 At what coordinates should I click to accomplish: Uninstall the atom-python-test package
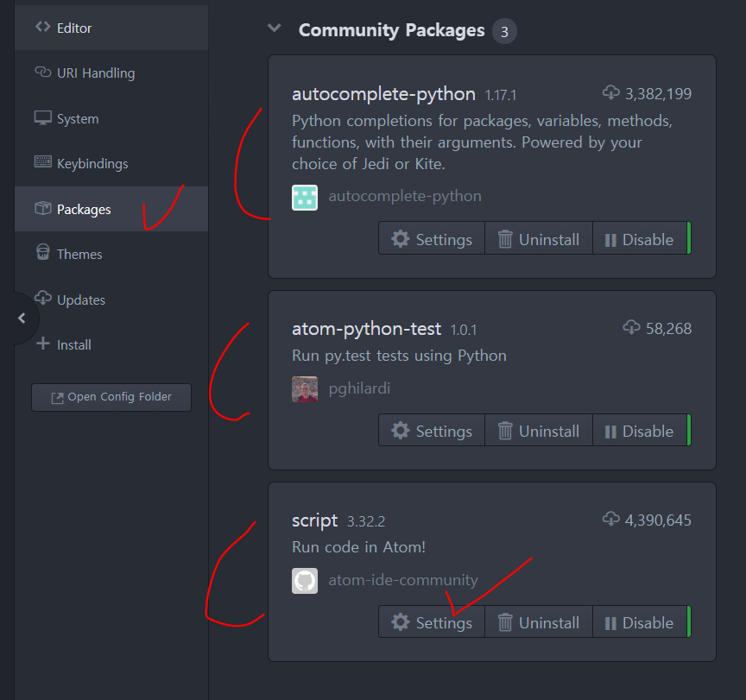539,431
